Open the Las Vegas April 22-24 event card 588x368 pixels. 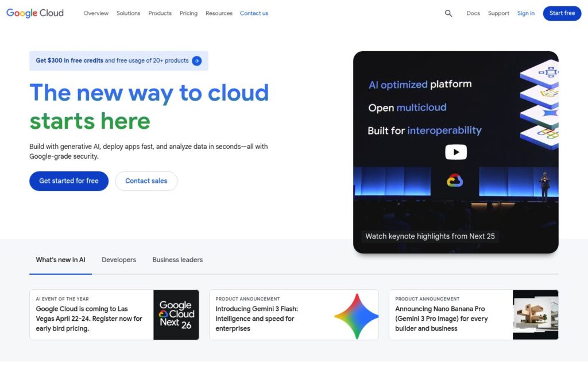tap(114, 315)
